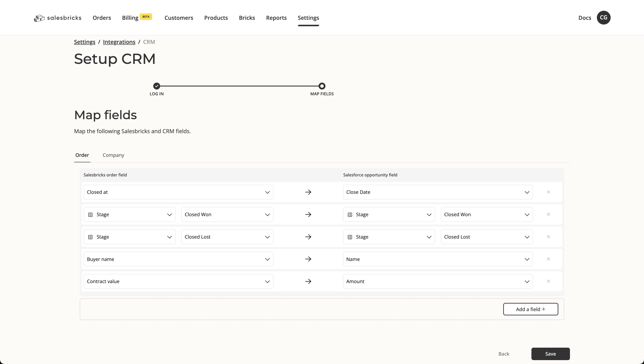Click the Salesbricks logo icon
644x364 pixels.
[39, 18]
